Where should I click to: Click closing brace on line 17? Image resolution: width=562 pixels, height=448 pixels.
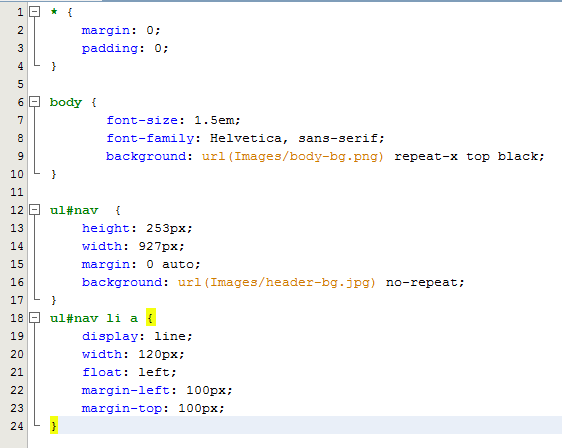point(54,300)
